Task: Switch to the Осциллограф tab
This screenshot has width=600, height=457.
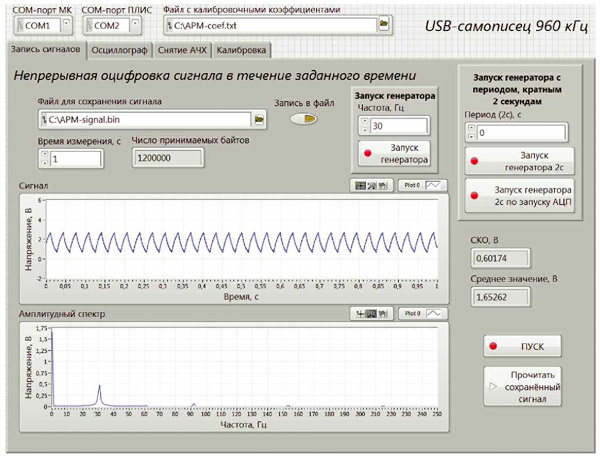Action: pyautogui.click(x=119, y=49)
